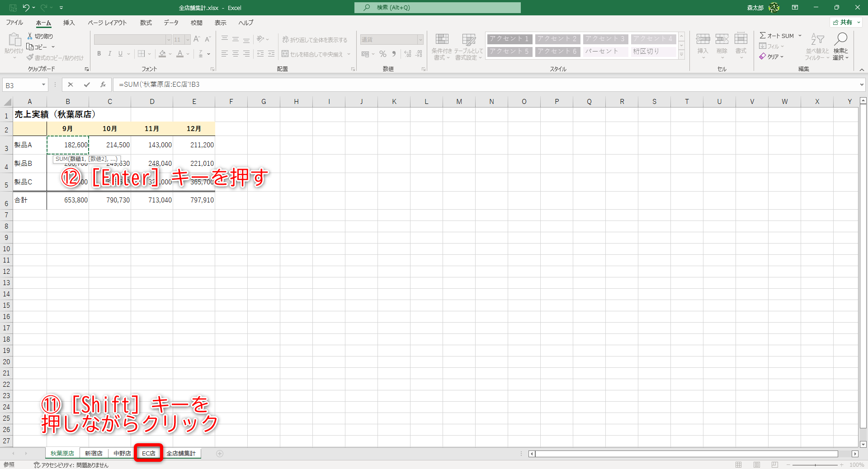Apply the パーセント cell style
The image size is (868, 469).
coord(605,52)
